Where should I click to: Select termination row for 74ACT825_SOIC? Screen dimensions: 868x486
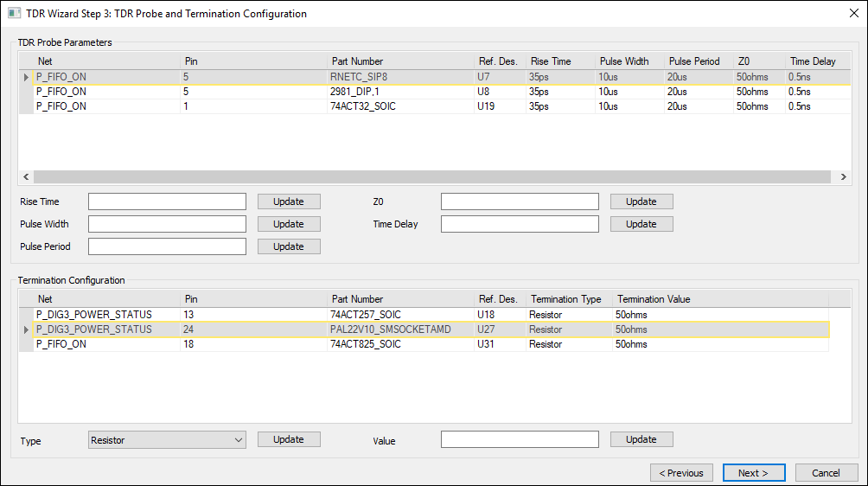(x=363, y=344)
